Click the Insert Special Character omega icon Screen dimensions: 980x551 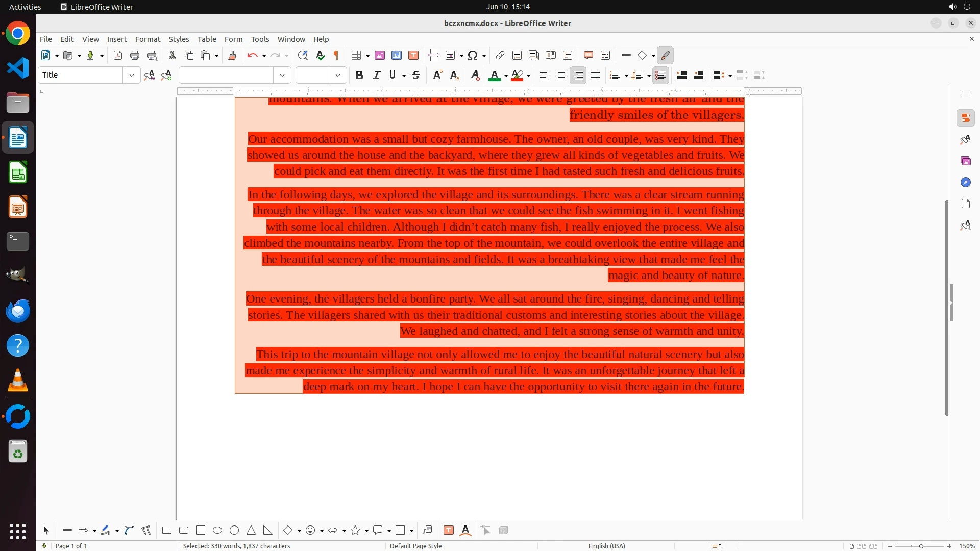tap(473, 56)
